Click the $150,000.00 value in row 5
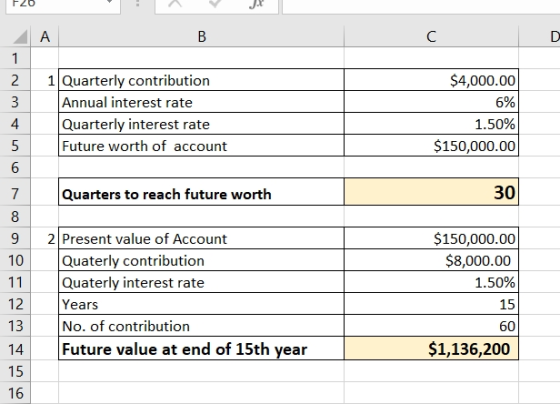560x404 pixels. point(431,146)
